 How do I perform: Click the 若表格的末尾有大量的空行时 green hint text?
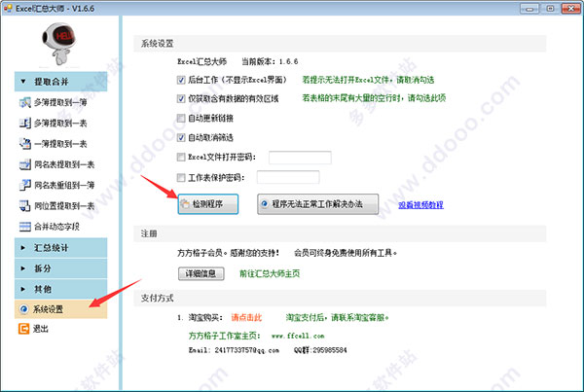[374, 98]
